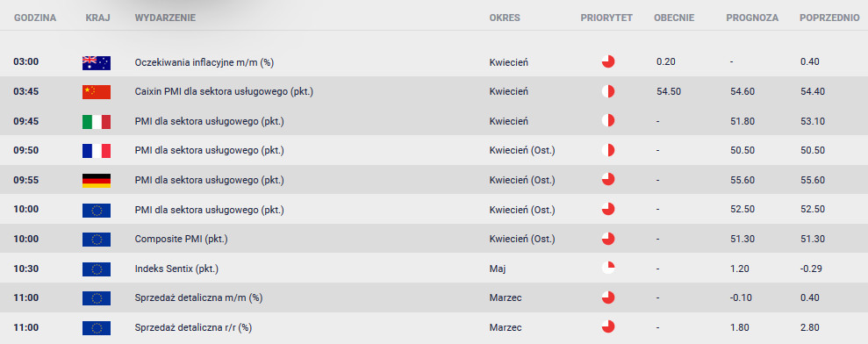Select the Sprzedaż detaliczna m/m row
The width and height of the screenshot is (868, 344).
click(434, 298)
